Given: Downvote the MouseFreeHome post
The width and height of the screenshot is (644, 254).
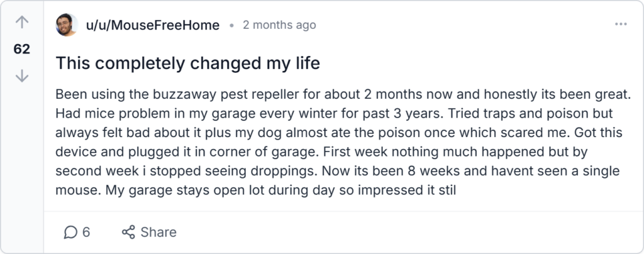Looking at the screenshot, I should pyautogui.click(x=22, y=76).
